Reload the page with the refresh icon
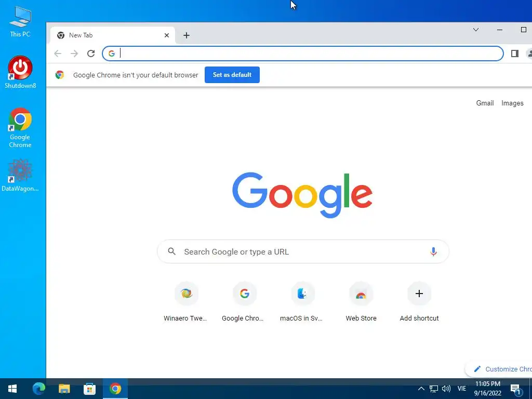 (91, 54)
